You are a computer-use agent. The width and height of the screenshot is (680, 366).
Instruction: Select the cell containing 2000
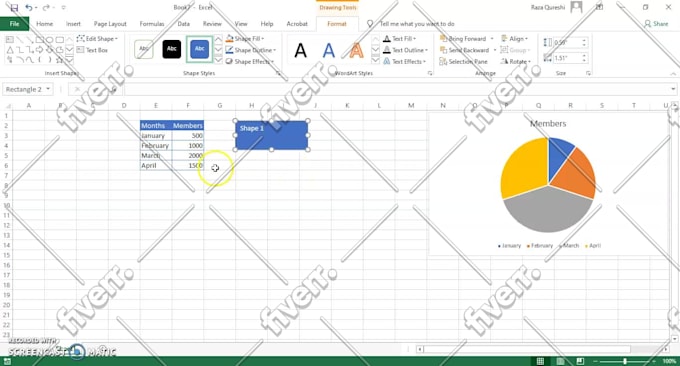[188, 155]
